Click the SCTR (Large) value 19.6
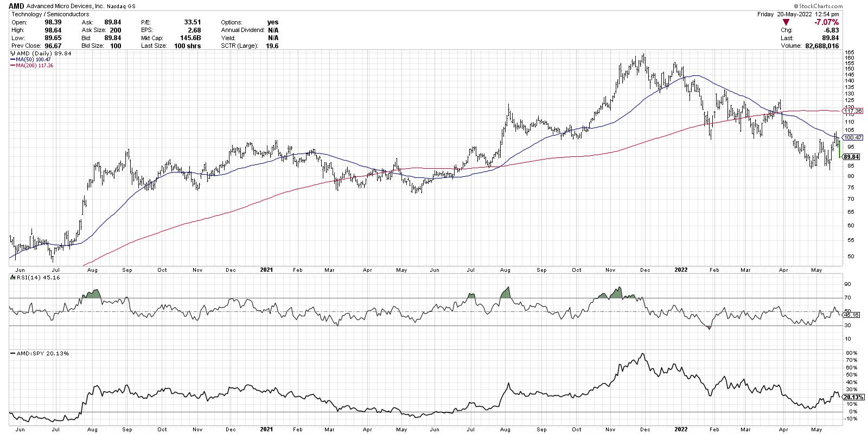Image resolution: width=868 pixels, height=434 pixels. click(x=272, y=46)
